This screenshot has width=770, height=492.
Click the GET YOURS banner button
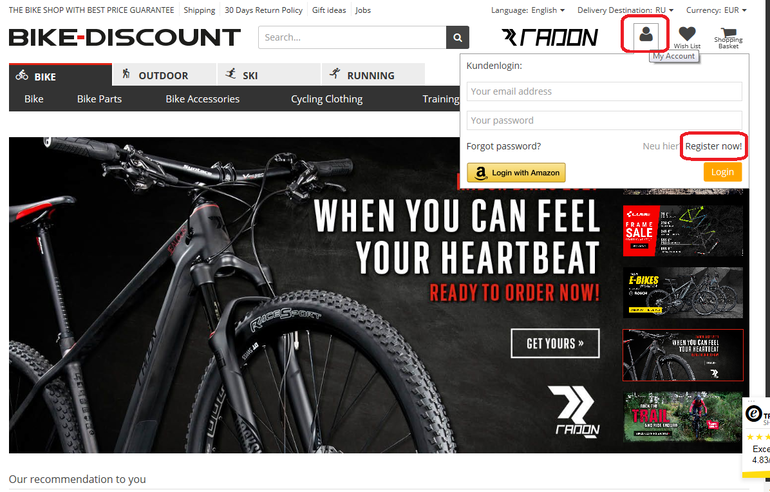click(x=555, y=343)
